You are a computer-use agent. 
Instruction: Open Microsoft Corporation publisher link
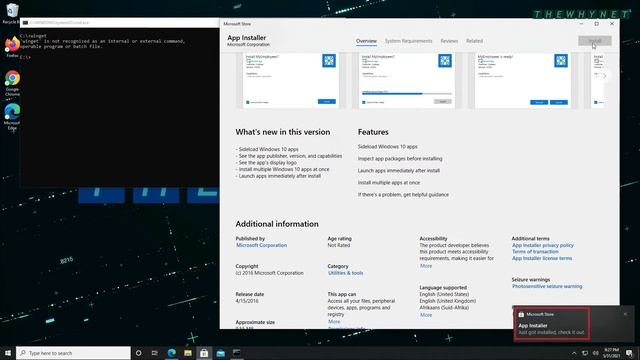click(x=262, y=245)
